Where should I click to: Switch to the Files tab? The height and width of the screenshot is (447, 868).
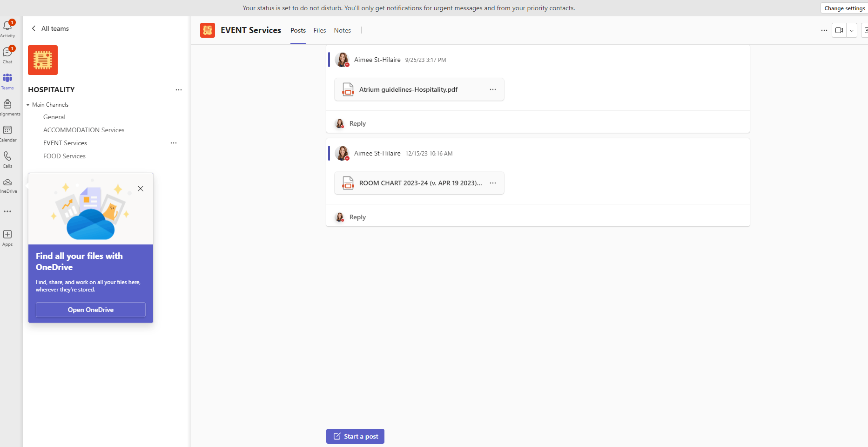click(320, 30)
